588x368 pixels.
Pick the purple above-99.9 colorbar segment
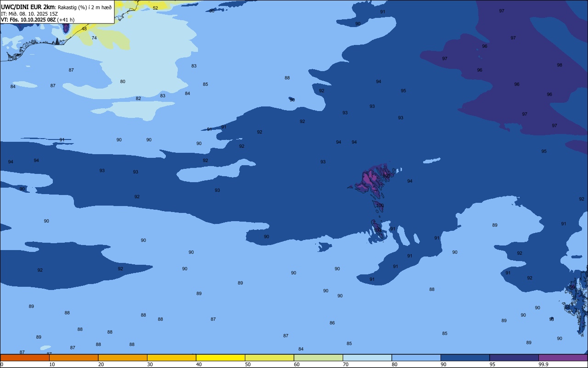563,357
